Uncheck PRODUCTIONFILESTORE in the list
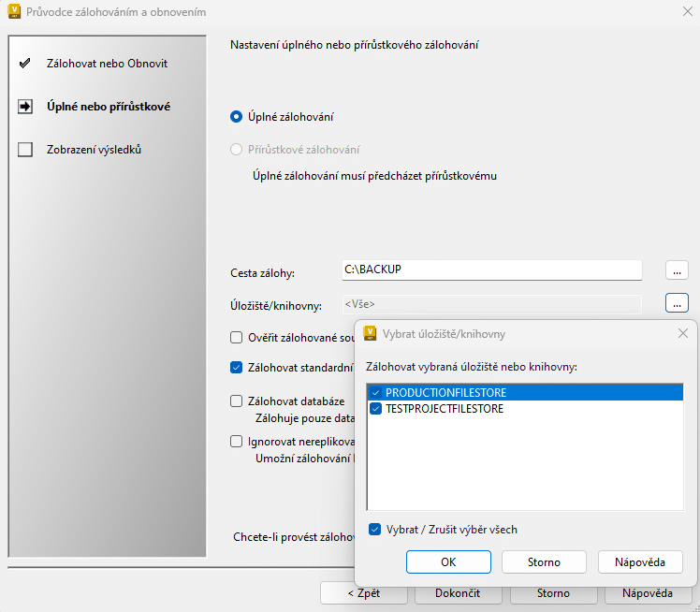 (x=375, y=393)
